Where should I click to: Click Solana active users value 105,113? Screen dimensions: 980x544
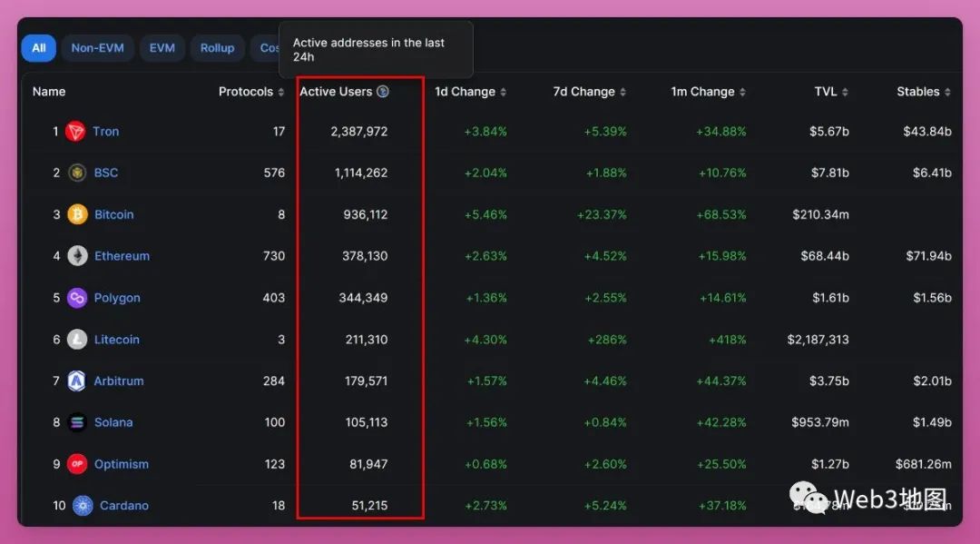(367, 422)
